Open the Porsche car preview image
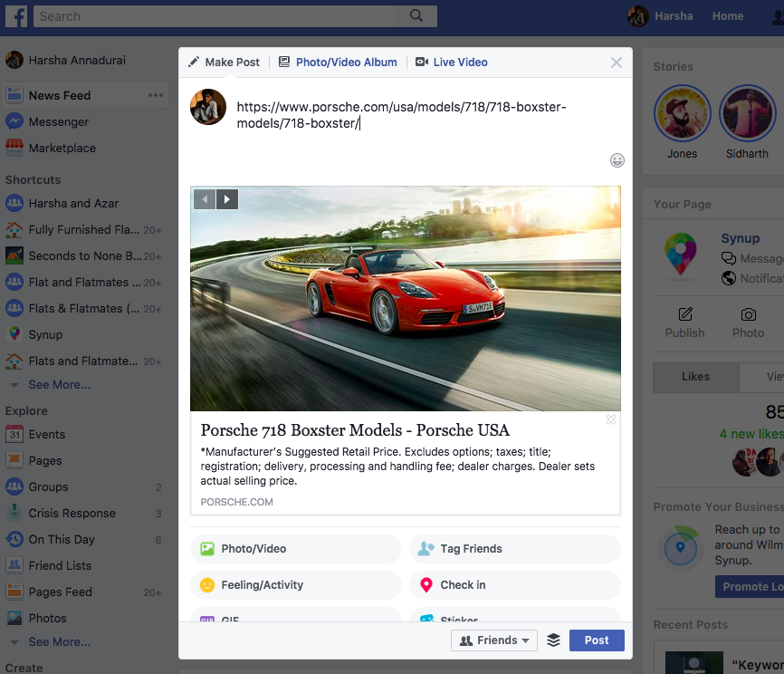Viewport: 784px width, 674px height. 406,298
